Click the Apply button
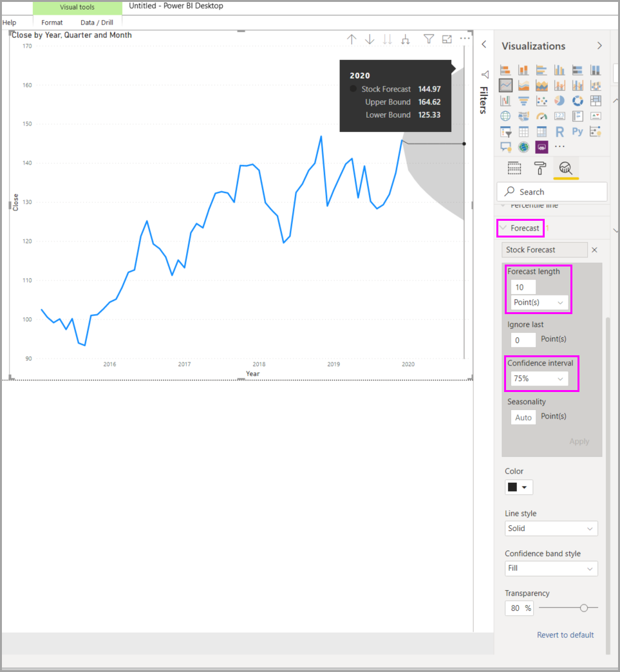This screenshot has height=672, width=620. coord(579,442)
